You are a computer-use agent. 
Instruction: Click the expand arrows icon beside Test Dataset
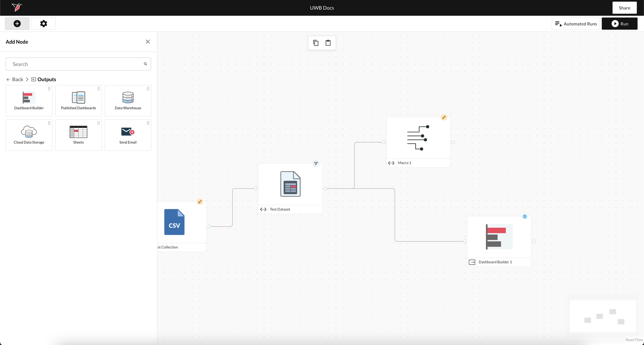(263, 209)
